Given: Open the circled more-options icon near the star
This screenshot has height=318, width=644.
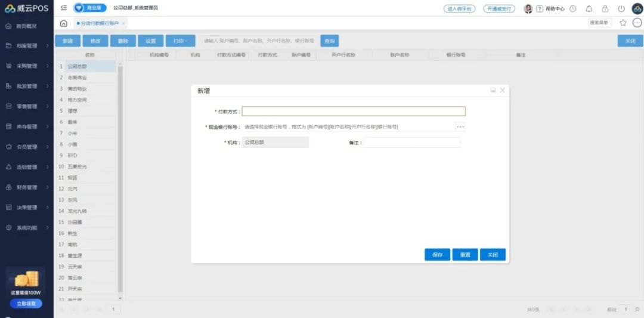Looking at the screenshot, I should [x=637, y=23].
